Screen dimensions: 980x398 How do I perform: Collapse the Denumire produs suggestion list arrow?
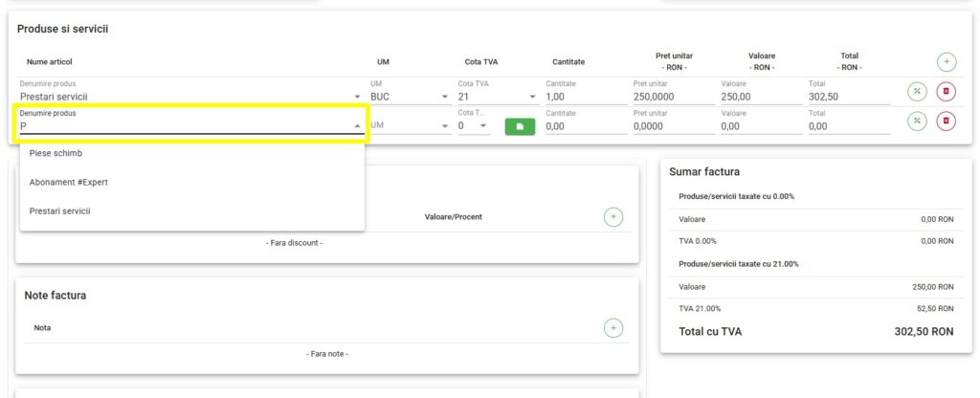pos(358,126)
